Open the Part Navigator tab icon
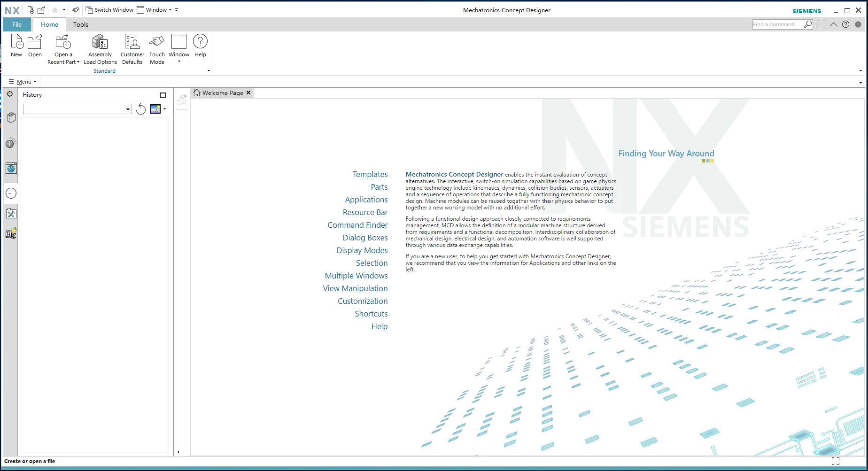The width and height of the screenshot is (868, 471). click(x=11, y=117)
